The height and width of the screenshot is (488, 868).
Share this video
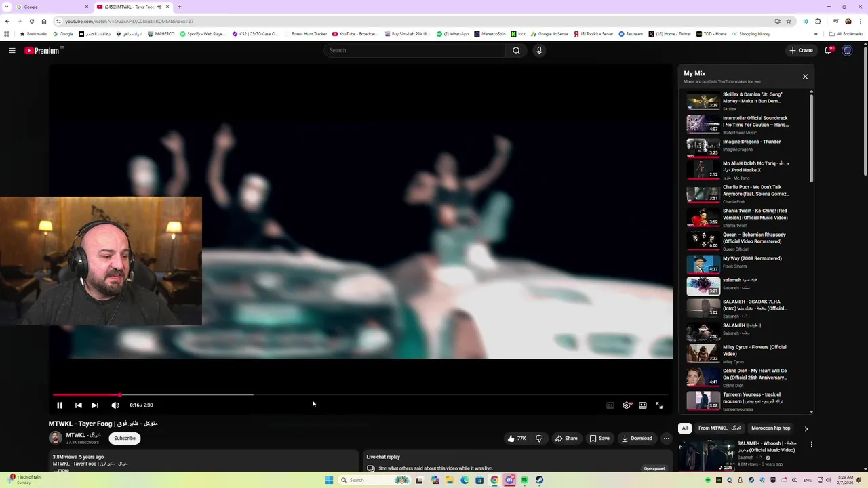point(566,439)
